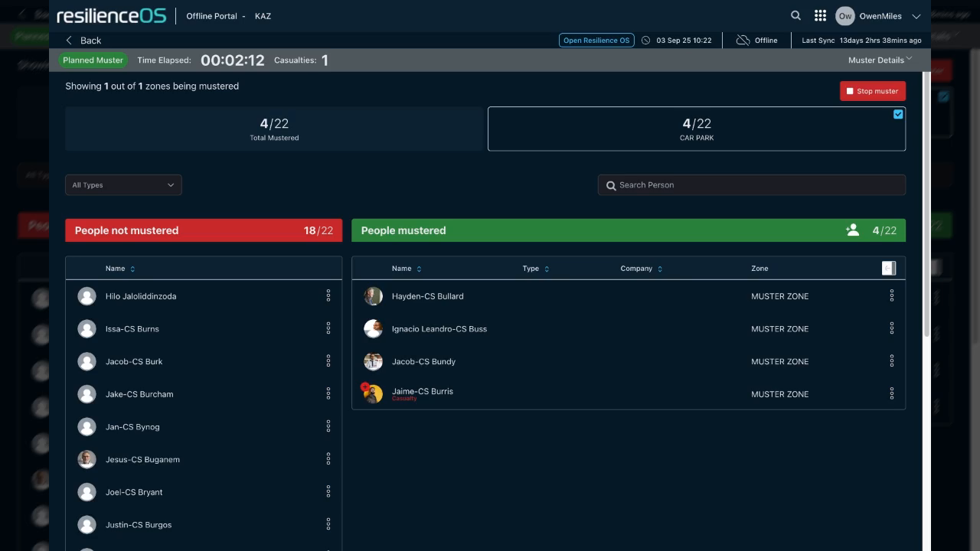Open options menu for Ignacio Leandro-CS Buss
This screenshot has width=980, height=551.
pos(892,328)
